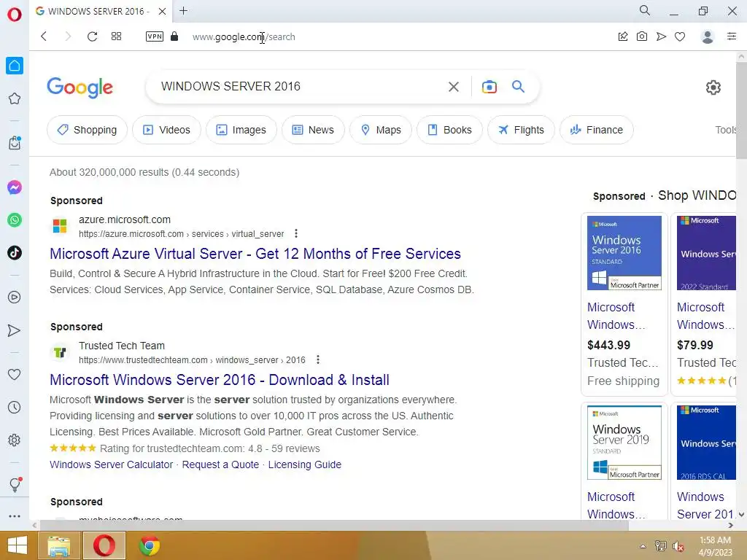Search by image camera icon

[x=489, y=87]
